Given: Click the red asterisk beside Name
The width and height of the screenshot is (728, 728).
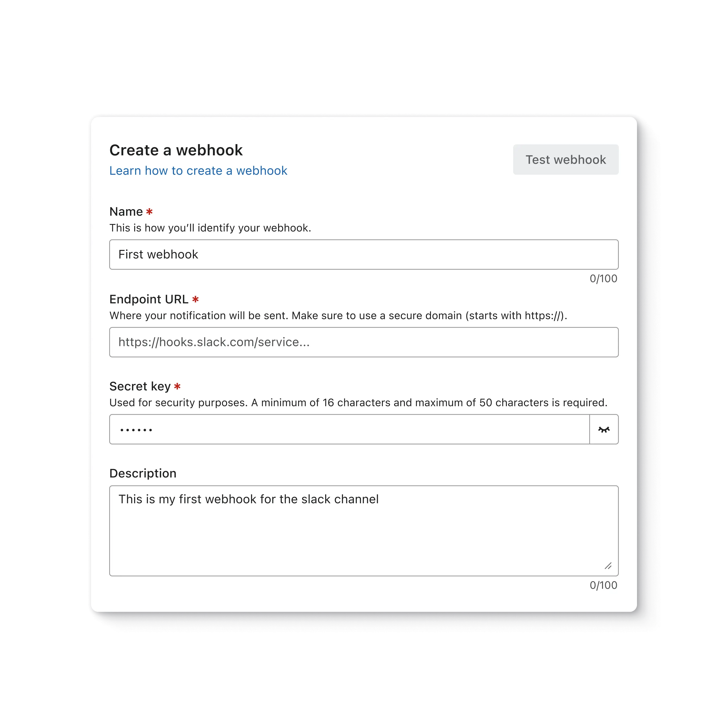Looking at the screenshot, I should pyautogui.click(x=149, y=212).
